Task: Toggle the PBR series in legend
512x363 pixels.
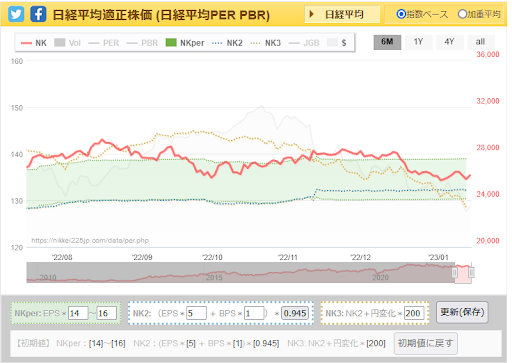Action: (142, 43)
